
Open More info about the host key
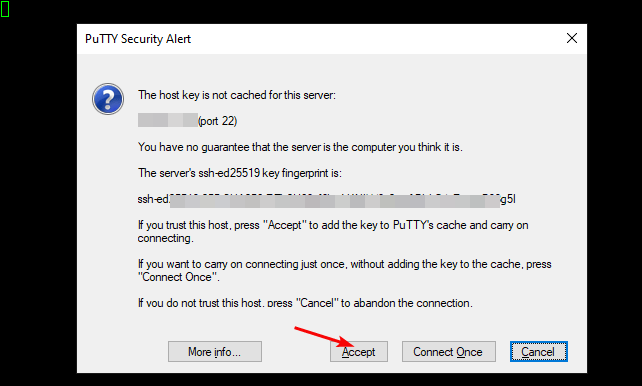pyautogui.click(x=215, y=352)
